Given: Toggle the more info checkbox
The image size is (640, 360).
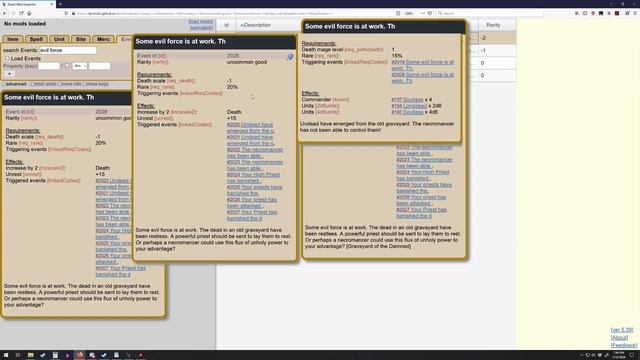Looking at the screenshot, I should 60,84.
